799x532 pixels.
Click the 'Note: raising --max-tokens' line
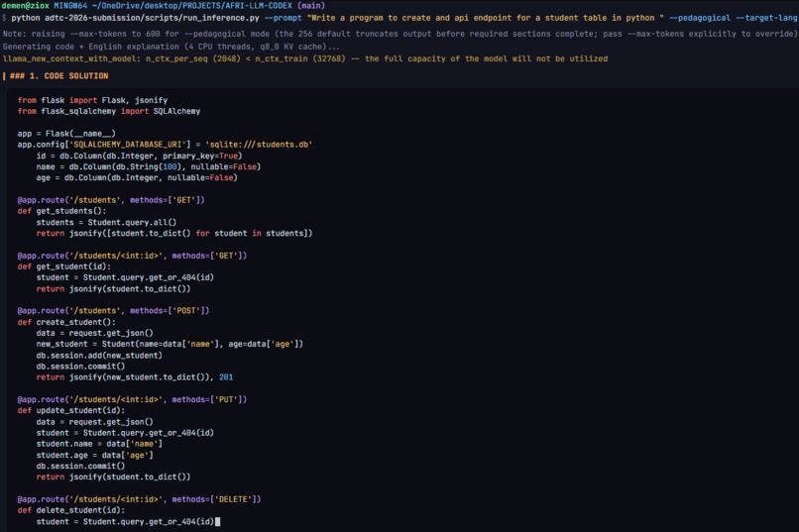pos(400,34)
